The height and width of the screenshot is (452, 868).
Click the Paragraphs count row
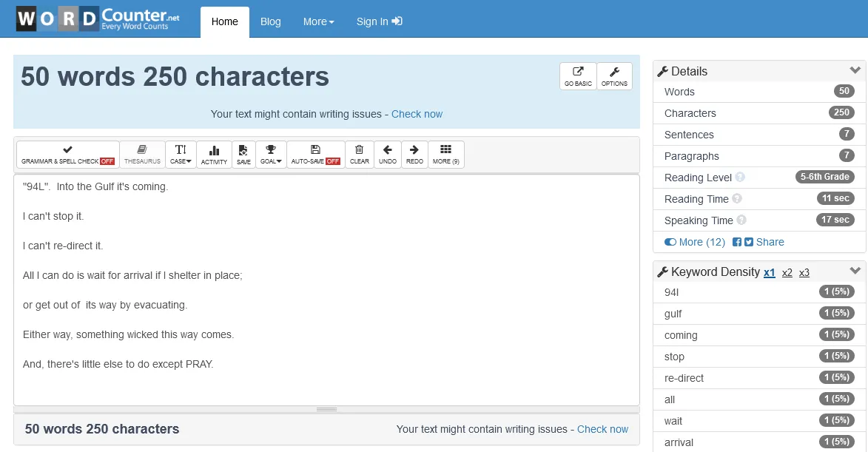pyautogui.click(x=759, y=156)
